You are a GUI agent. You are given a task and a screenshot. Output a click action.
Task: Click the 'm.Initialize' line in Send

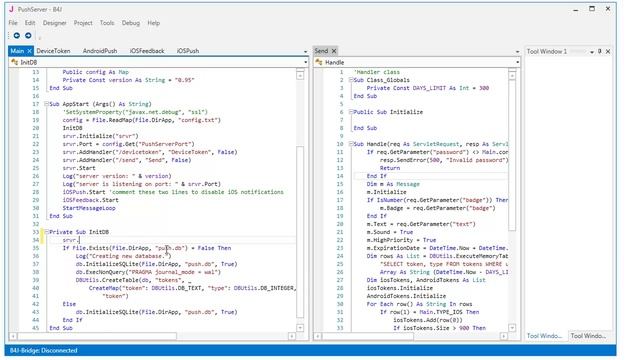click(x=386, y=192)
